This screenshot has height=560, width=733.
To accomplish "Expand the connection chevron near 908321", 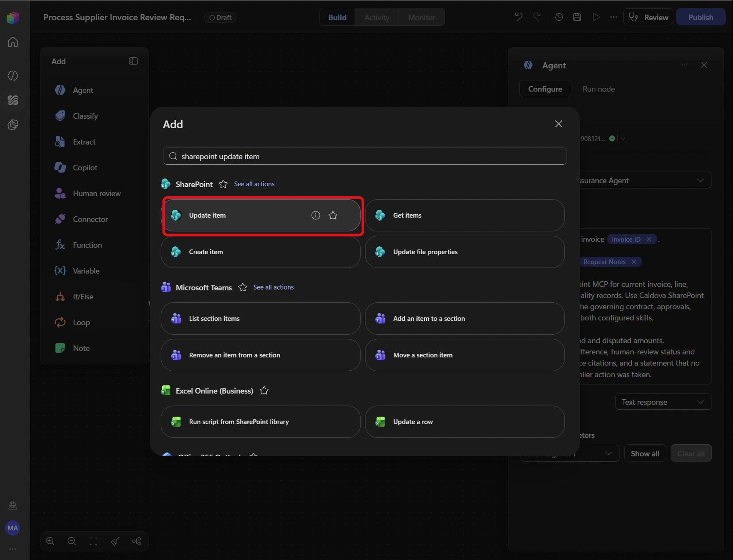I will (x=623, y=138).
